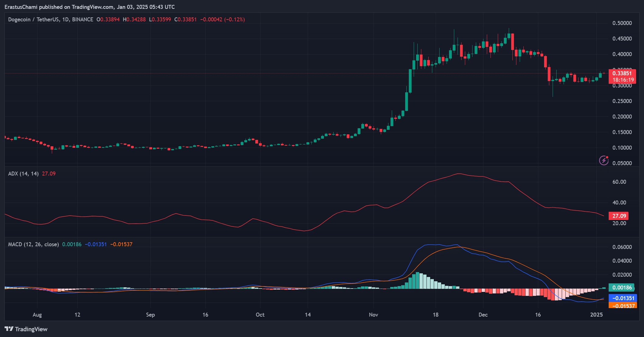Click the green MACD histogram 0.00186 tag
This screenshot has width=644, height=337.
point(621,288)
